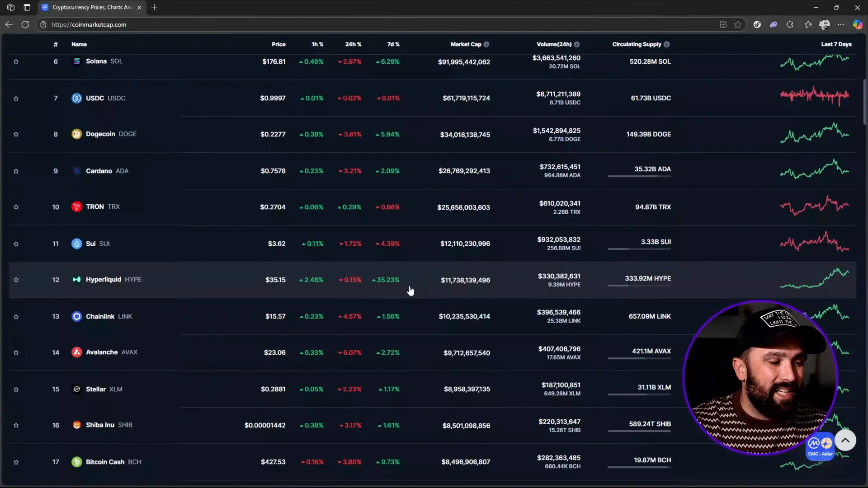The image size is (868, 488).
Task: Click Dogecoin volume $1,542,894,825
Action: pos(557,131)
